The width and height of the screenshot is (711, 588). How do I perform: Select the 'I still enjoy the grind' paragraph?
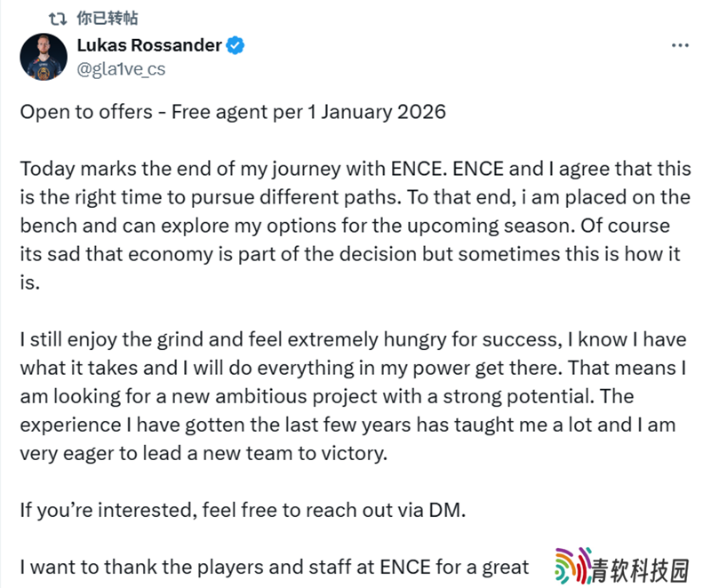click(353, 396)
